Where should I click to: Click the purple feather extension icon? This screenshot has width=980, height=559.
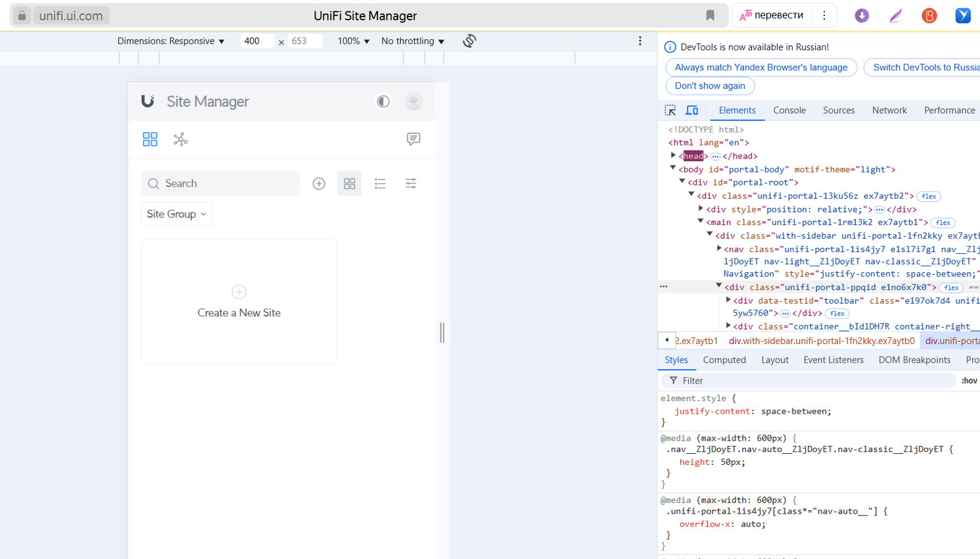coord(896,15)
